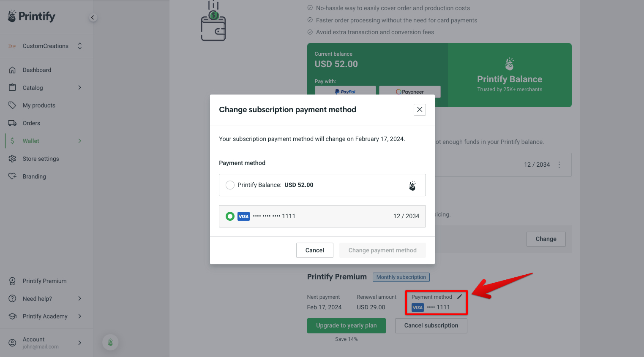This screenshot has height=357, width=644.
Task: Cancel the Printify Premium subscription
Action: 431,325
